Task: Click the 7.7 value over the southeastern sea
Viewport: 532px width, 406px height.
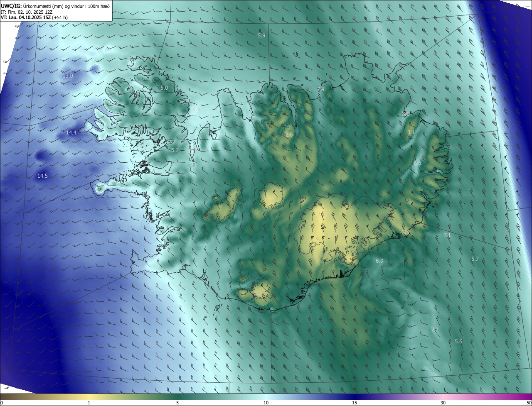Action: [x=434, y=330]
